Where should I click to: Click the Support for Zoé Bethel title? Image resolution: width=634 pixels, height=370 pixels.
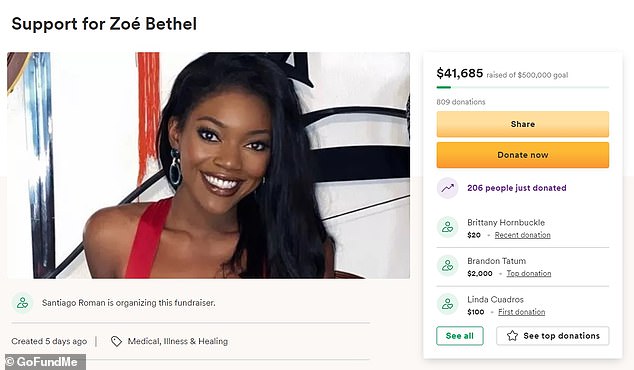click(x=104, y=24)
